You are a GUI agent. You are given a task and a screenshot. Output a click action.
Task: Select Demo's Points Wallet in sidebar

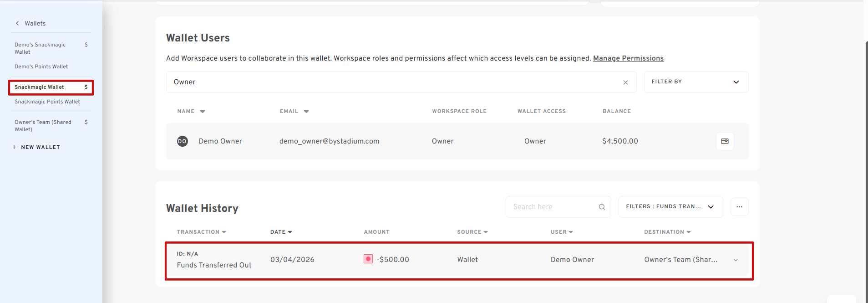coord(41,67)
